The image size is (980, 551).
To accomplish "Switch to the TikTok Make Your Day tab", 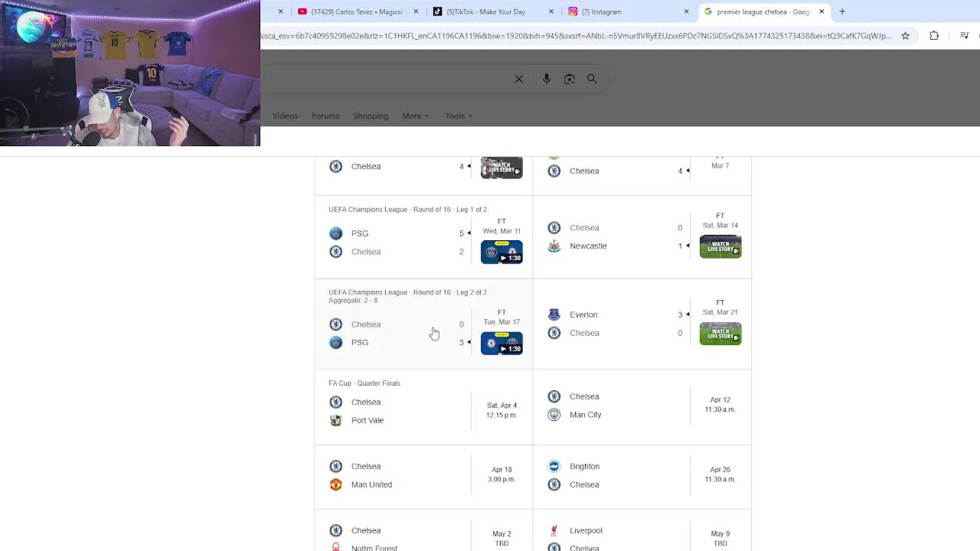I will pos(494,11).
